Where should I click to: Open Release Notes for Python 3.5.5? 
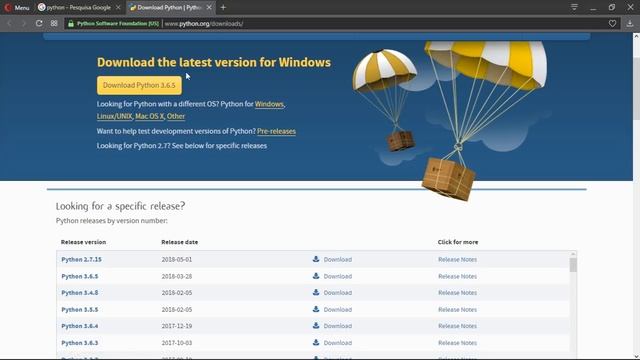(x=458, y=309)
